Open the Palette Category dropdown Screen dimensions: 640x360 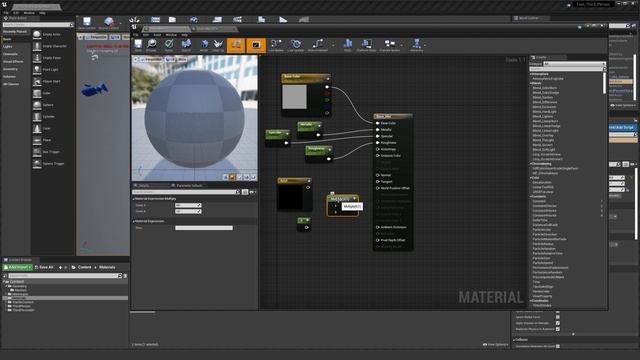(574, 64)
